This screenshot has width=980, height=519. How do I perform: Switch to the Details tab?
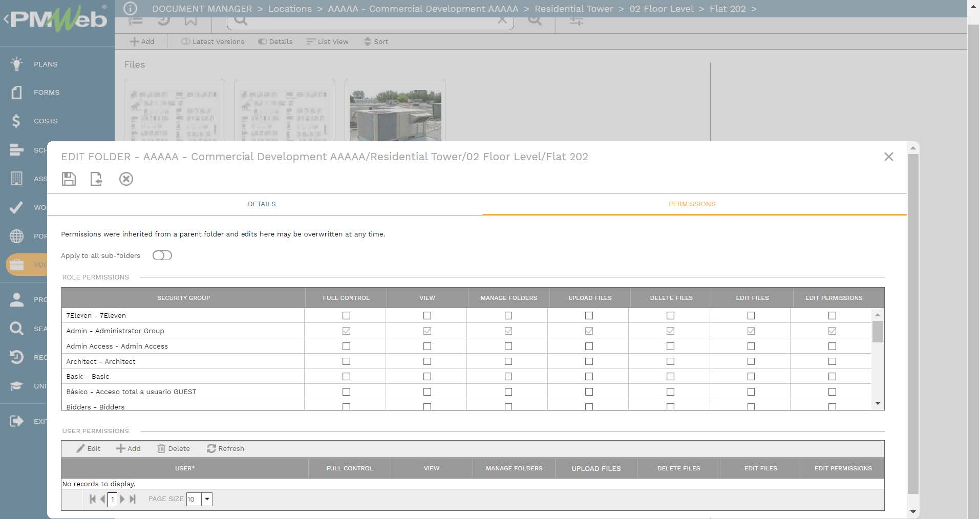pyautogui.click(x=262, y=204)
